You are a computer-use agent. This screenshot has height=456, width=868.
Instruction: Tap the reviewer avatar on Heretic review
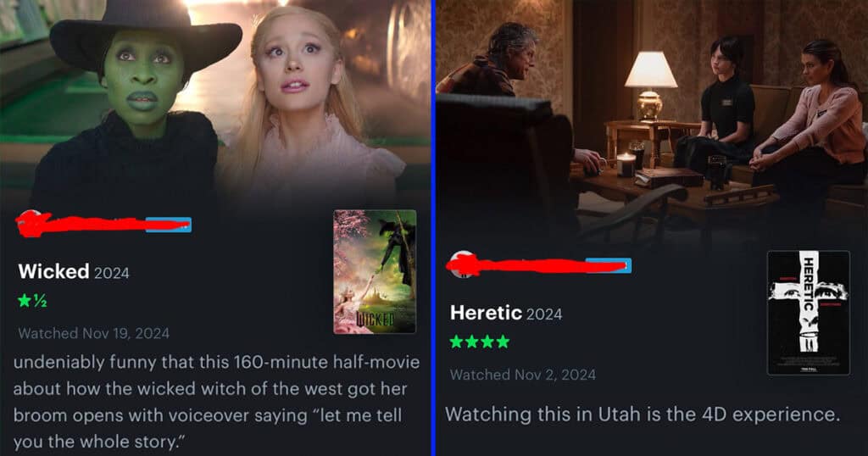pyautogui.click(x=462, y=264)
